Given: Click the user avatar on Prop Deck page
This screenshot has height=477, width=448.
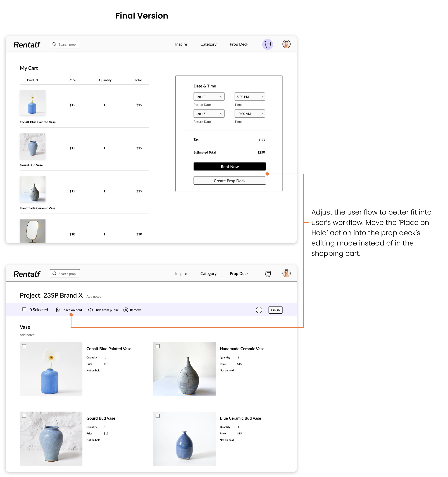Looking at the screenshot, I should [x=286, y=273].
